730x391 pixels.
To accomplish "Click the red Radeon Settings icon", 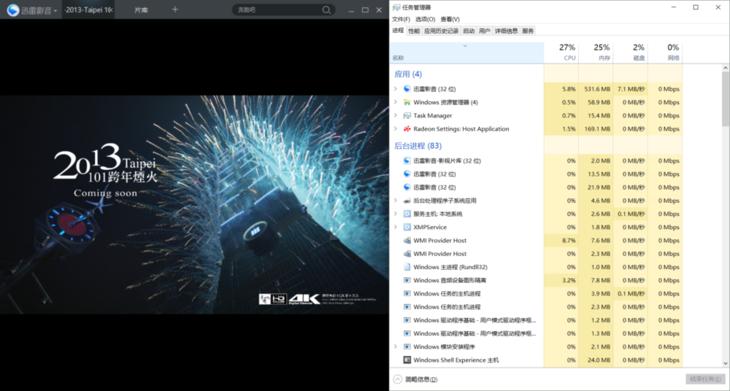I will tap(407, 129).
